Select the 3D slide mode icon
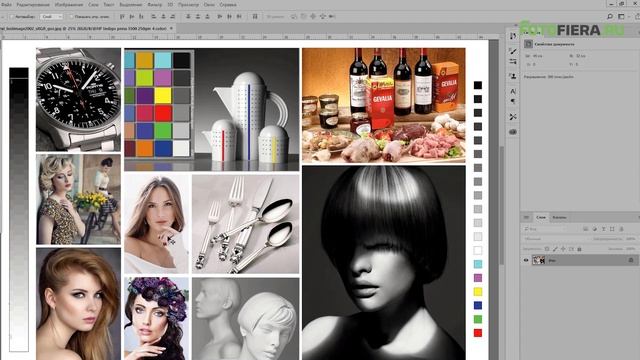The width and height of the screenshot is (640, 360). click(x=322, y=17)
